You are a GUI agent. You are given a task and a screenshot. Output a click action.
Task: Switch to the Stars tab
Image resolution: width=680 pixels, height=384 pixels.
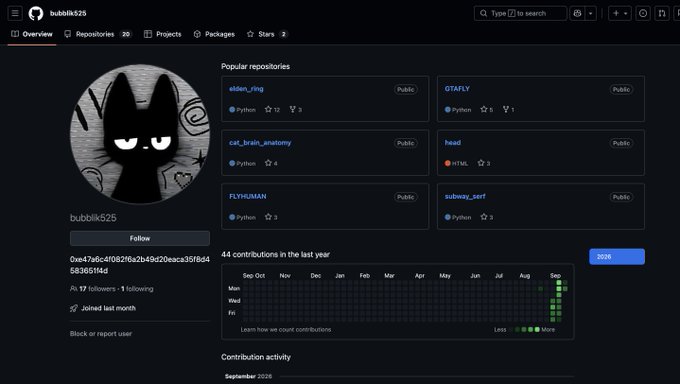[x=267, y=34]
